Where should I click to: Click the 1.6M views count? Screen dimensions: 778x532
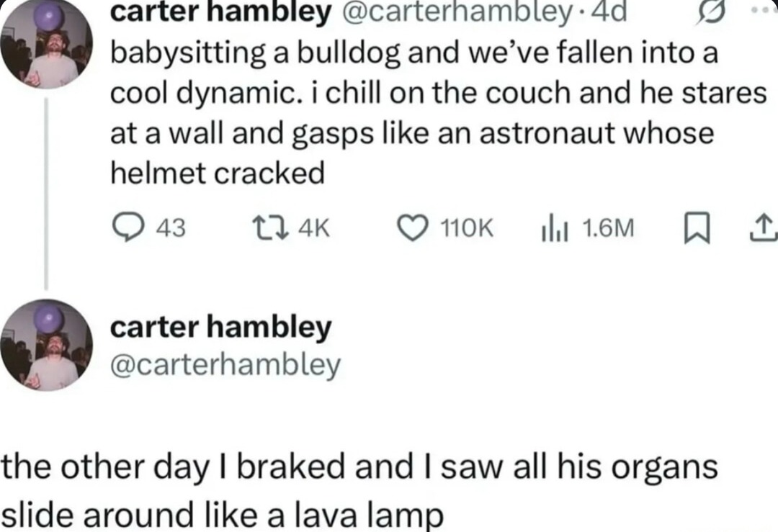(x=608, y=228)
